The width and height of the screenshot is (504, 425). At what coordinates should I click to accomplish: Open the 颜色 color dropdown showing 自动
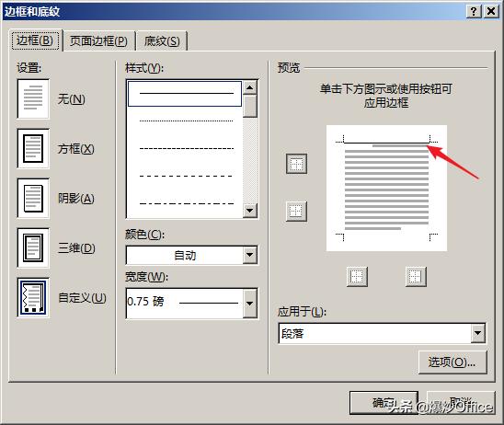pyautogui.click(x=192, y=255)
